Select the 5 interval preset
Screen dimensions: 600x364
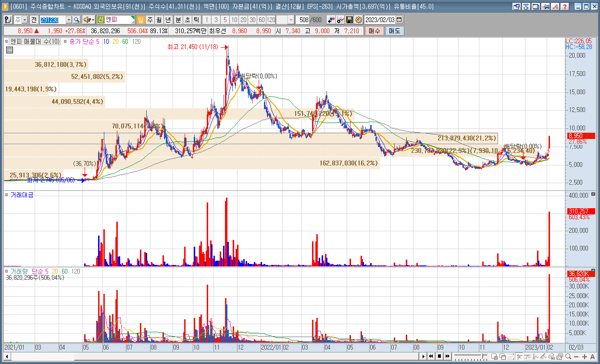225,20
